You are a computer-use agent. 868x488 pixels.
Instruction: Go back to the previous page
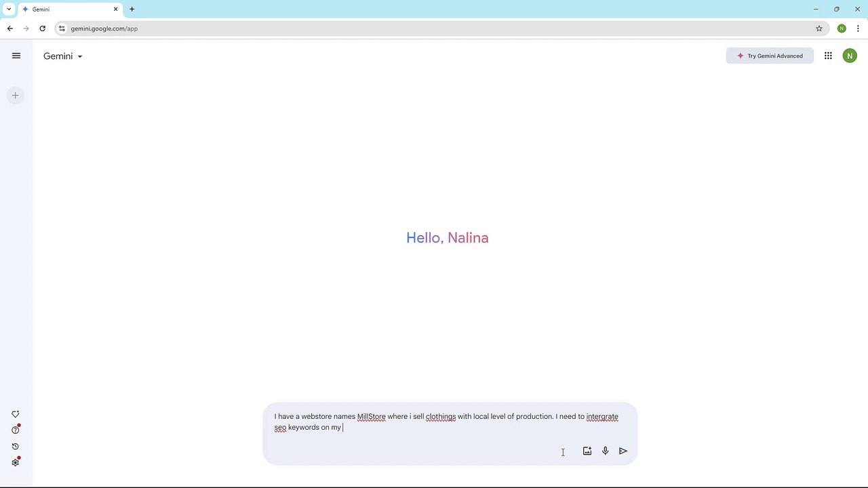point(10,28)
